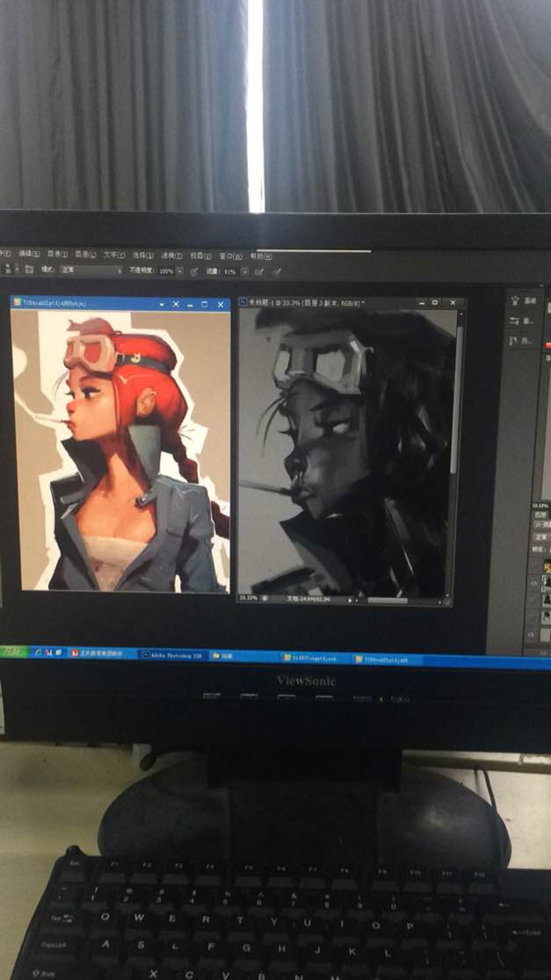Open the 视图 (View) menu
The width and height of the screenshot is (551, 980).
pos(200,256)
